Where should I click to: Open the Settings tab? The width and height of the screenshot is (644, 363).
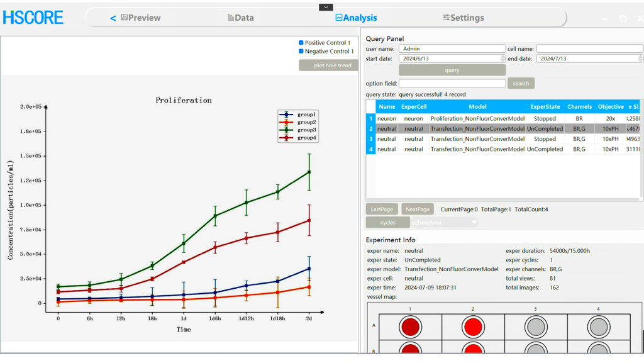click(463, 18)
